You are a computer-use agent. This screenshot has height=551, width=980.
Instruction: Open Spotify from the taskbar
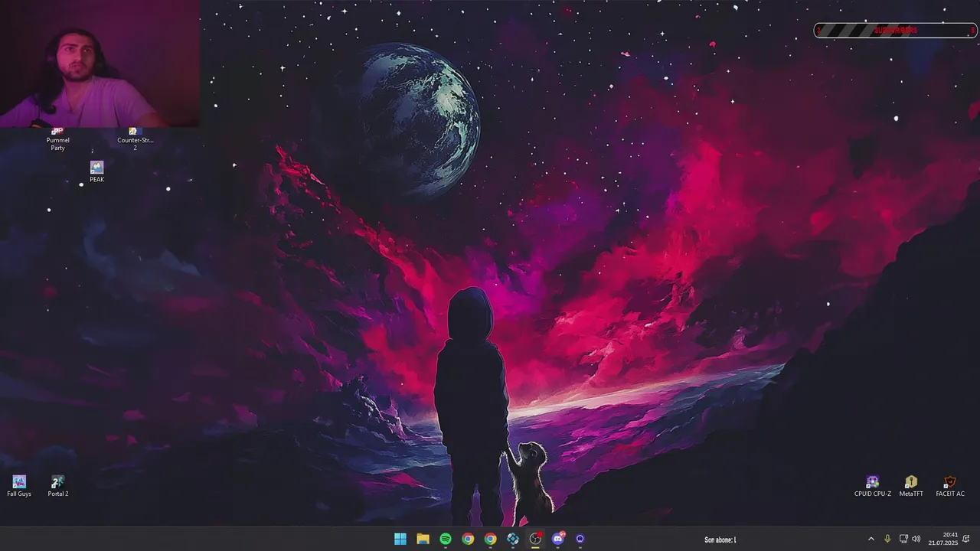(x=446, y=539)
